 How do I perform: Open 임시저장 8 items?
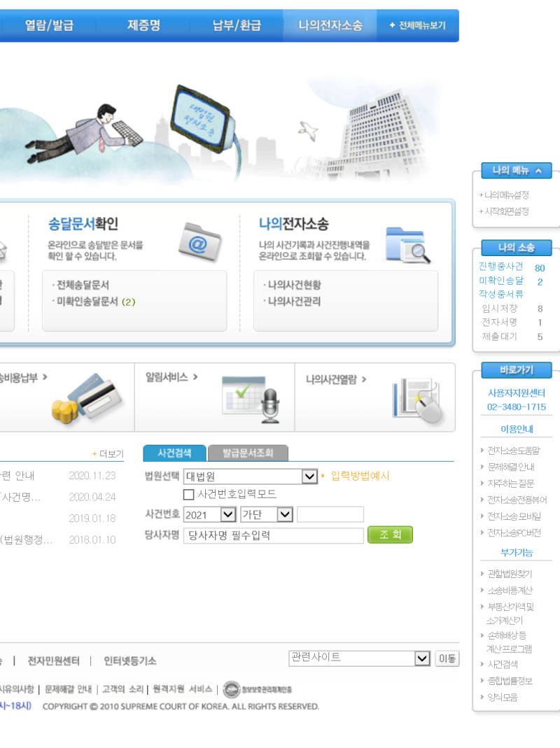click(511, 309)
